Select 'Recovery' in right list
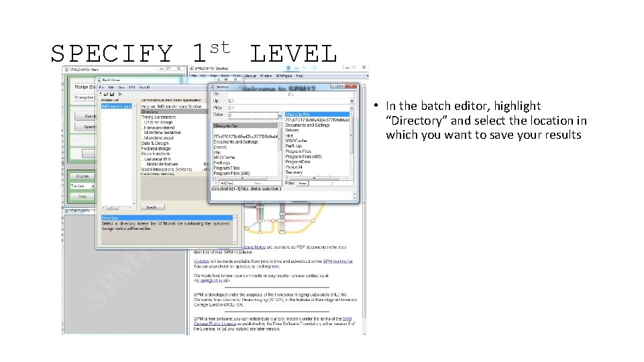The height and width of the screenshot is (362, 644). point(294,172)
